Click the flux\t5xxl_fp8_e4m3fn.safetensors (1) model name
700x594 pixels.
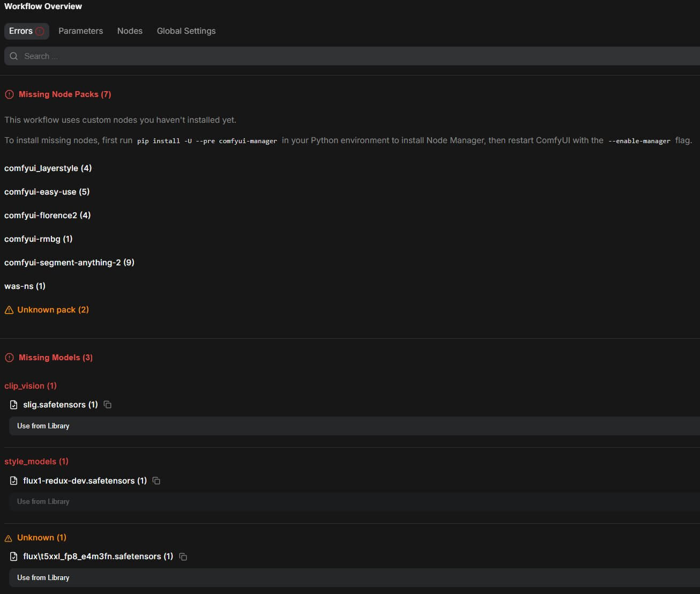click(x=98, y=556)
